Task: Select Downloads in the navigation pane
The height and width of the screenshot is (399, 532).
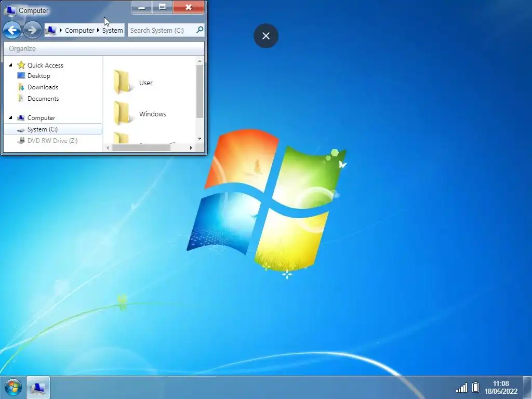Action: click(x=43, y=87)
